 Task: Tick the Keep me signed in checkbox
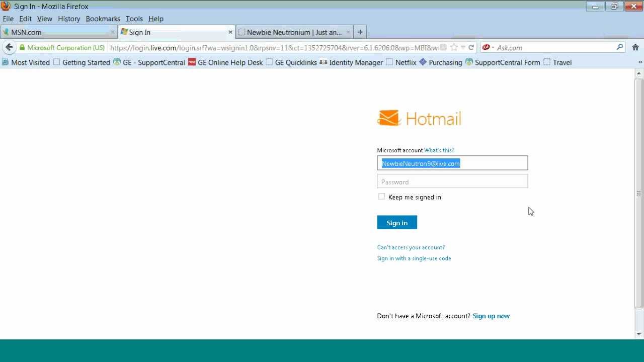pyautogui.click(x=381, y=197)
